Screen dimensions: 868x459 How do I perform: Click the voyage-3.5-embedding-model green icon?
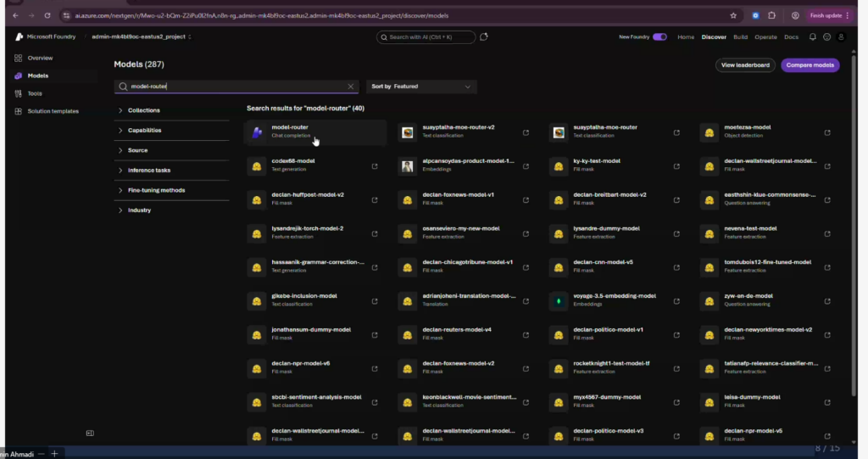point(559,299)
